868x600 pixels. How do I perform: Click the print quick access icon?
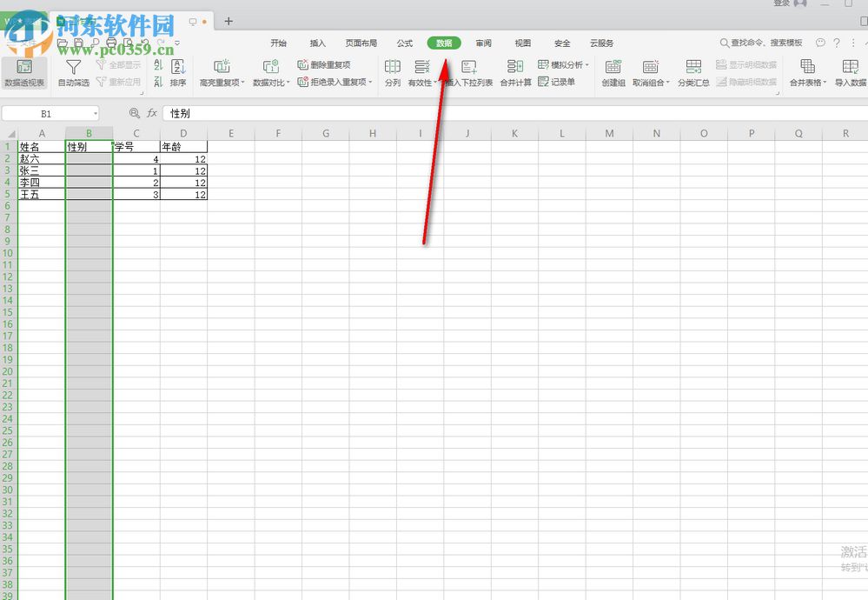(x=112, y=43)
